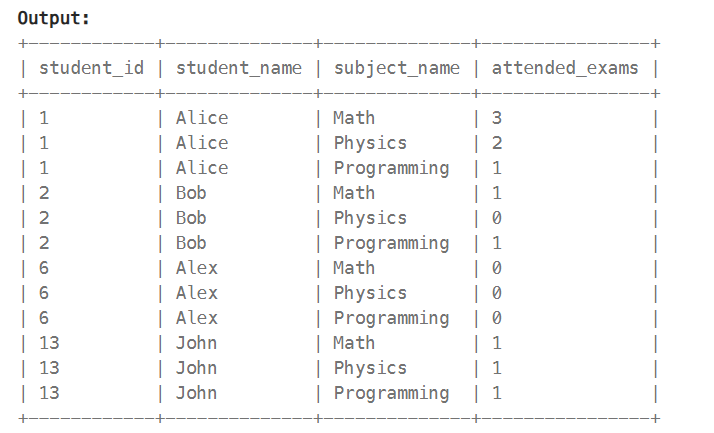The image size is (714, 433).
Task: Click the student_id column header
Action: tap(91, 68)
